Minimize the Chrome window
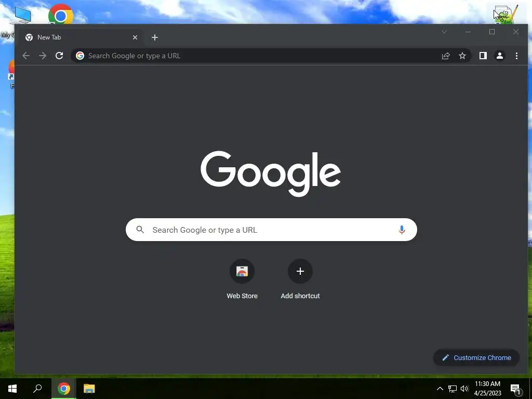This screenshot has height=399, width=532. pyautogui.click(x=468, y=32)
